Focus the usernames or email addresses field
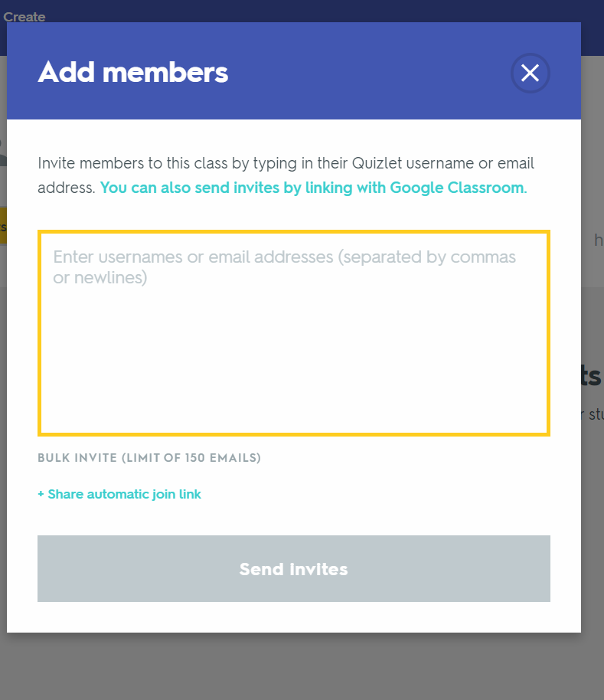604x700 pixels. coord(294,345)
